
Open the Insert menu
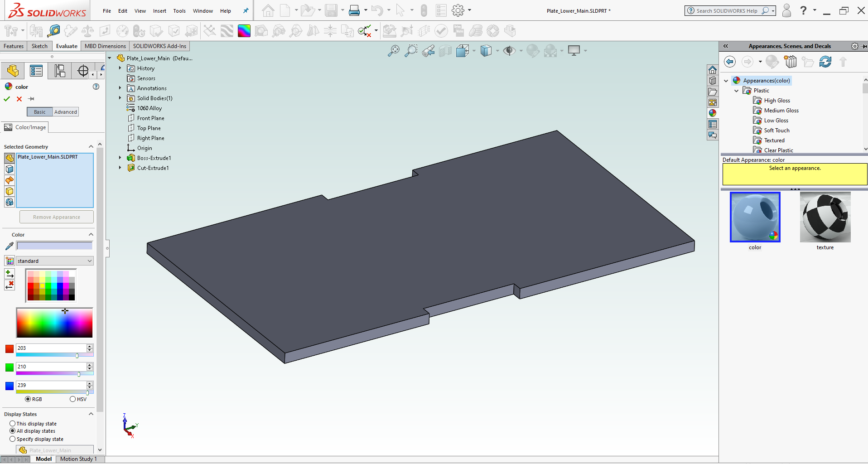159,11
